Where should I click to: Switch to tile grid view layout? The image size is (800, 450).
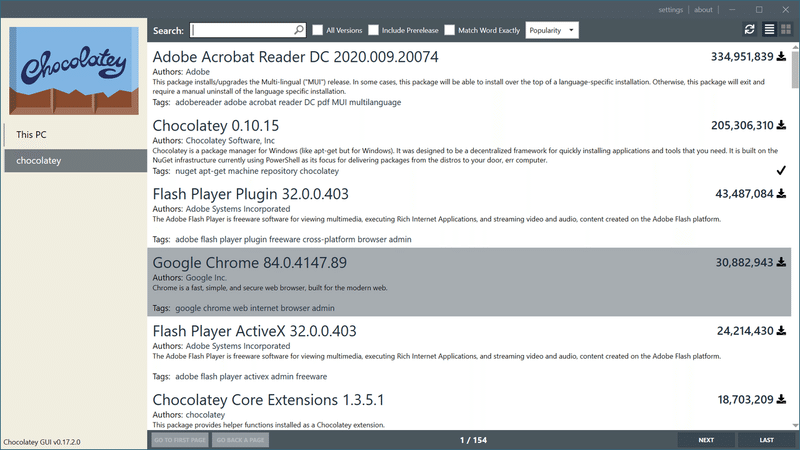[786, 30]
